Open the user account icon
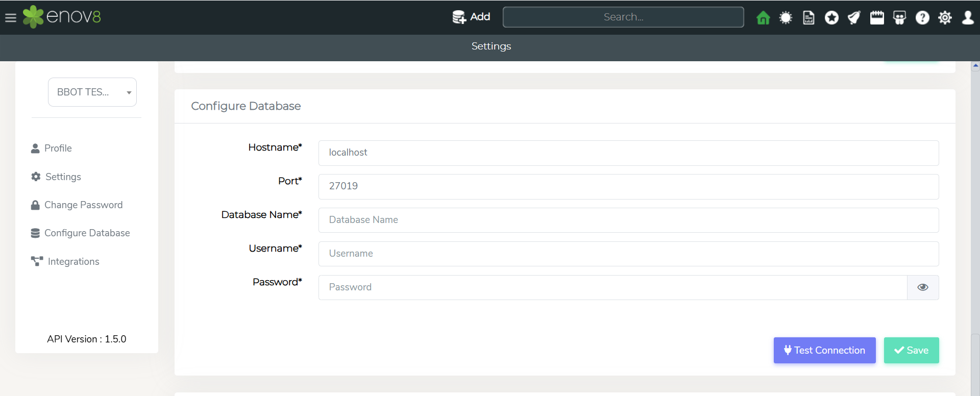Viewport: 980px width, 396px height. click(968, 18)
